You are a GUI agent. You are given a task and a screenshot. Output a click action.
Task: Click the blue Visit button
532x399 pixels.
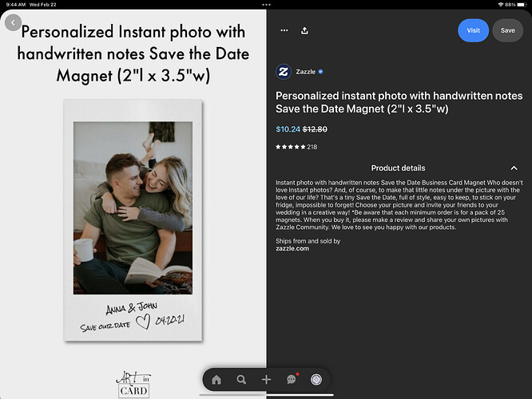click(474, 30)
